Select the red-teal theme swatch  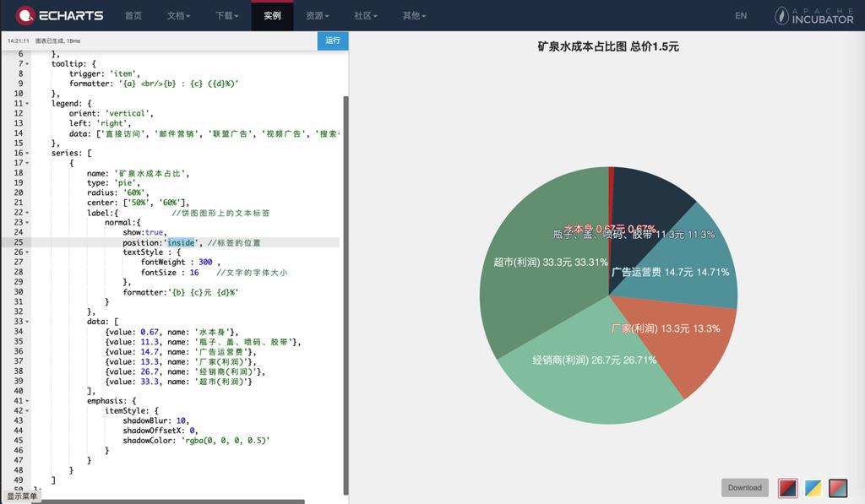click(838, 487)
